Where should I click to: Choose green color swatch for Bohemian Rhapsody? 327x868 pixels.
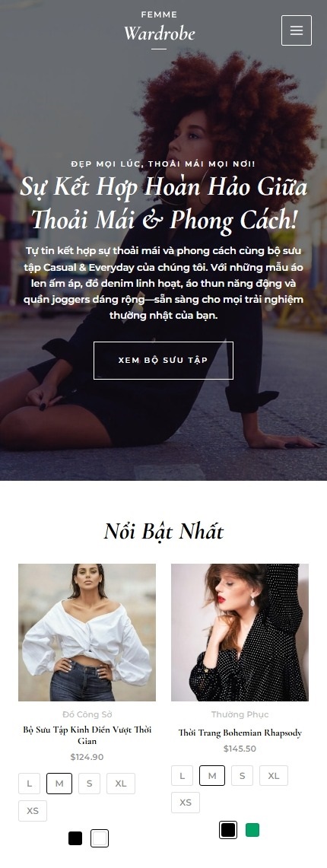(x=252, y=830)
